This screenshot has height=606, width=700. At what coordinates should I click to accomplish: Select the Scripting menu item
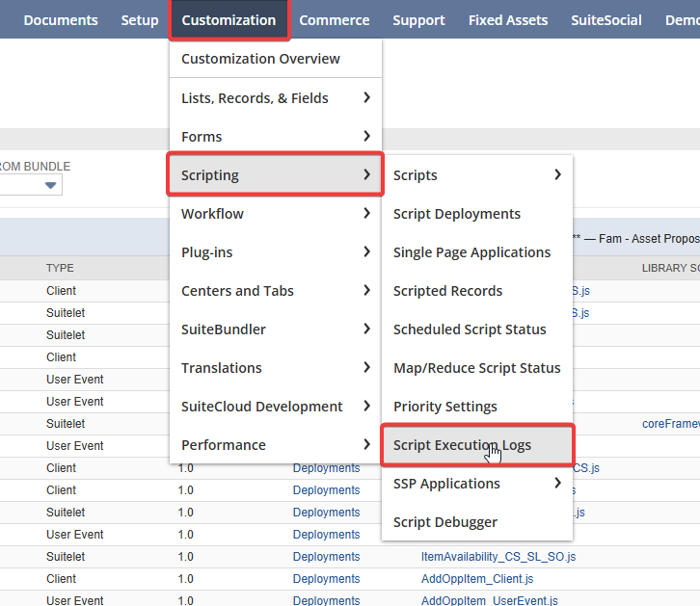coord(276,174)
